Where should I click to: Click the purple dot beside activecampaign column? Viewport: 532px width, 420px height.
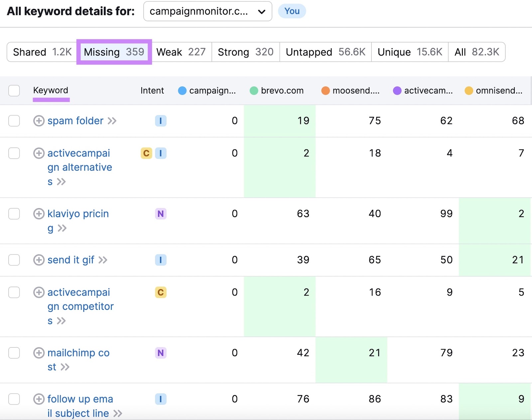pyautogui.click(x=397, y=91)
